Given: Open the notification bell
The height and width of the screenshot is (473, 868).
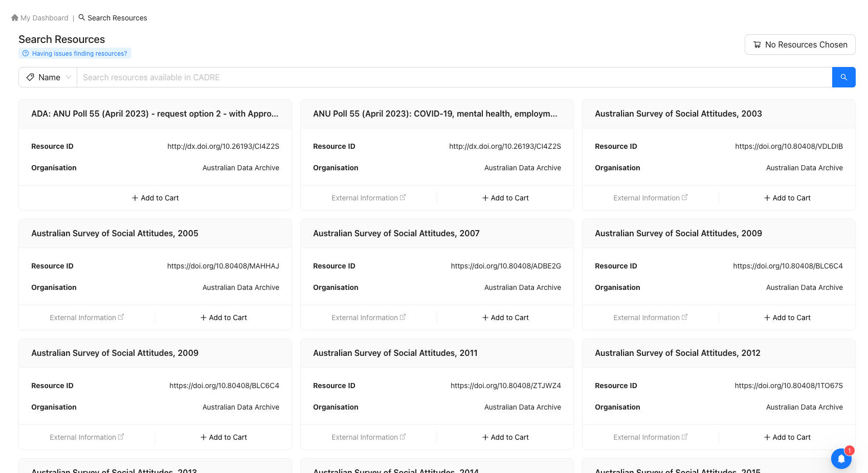Looking at the screenshot, I should coord(841,458).
